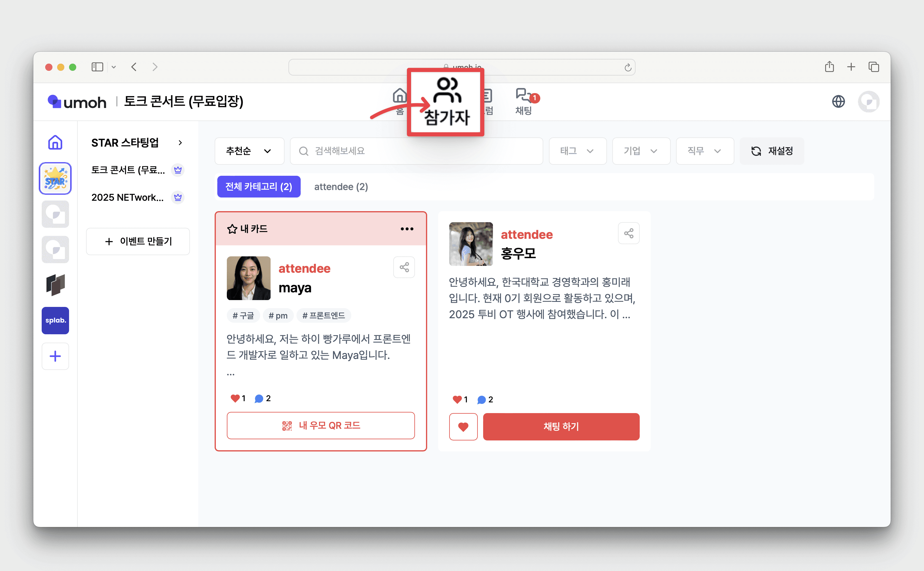This screenshot has width=924, height=571.
Task: Open the globe language selector icon
Action: (x=838, y=101)
